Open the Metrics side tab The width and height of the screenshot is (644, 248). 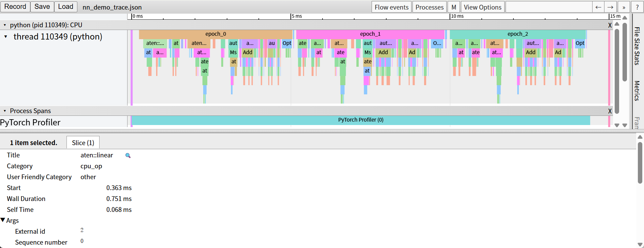coord(636,91)
